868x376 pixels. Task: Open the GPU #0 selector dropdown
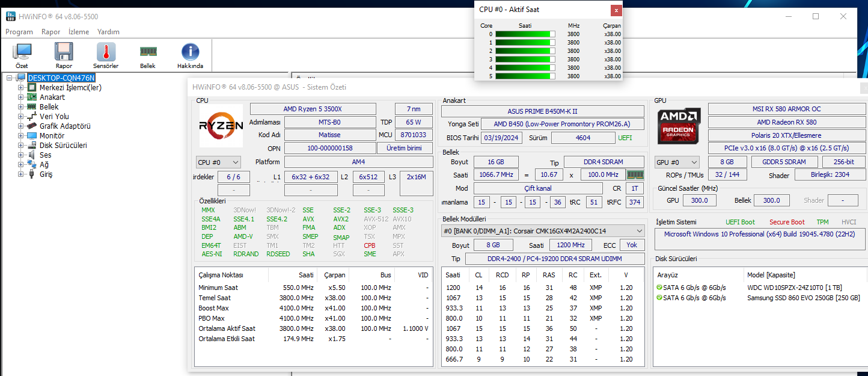pos(677,162)
